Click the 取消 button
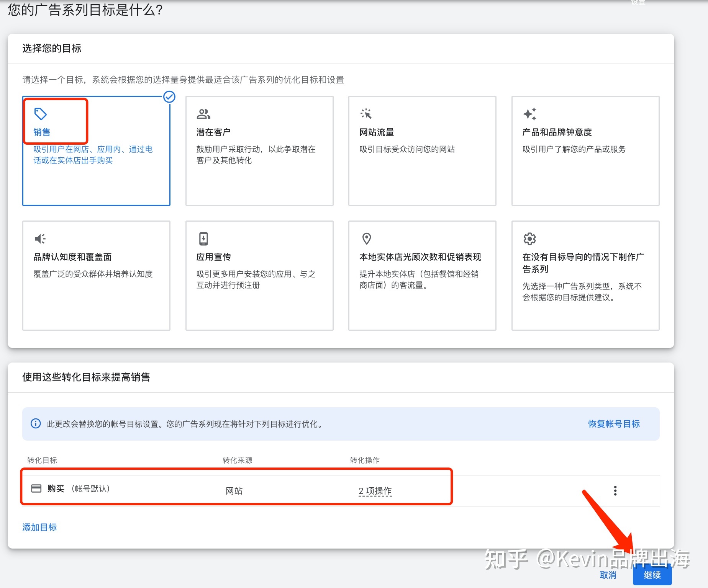Image resolution: width=708 pixels, height=588 pixels. [608, 575]
